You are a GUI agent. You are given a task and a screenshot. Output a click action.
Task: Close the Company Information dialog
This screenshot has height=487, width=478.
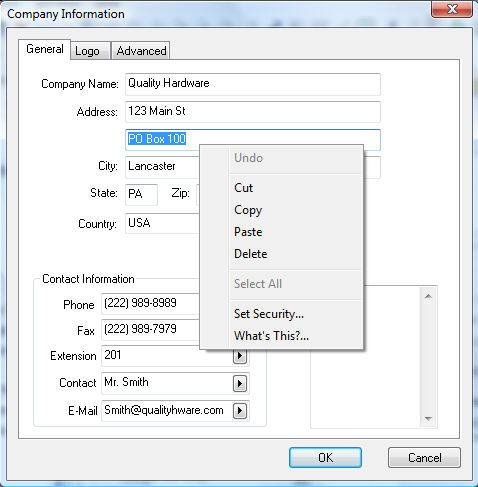(452, 9)
